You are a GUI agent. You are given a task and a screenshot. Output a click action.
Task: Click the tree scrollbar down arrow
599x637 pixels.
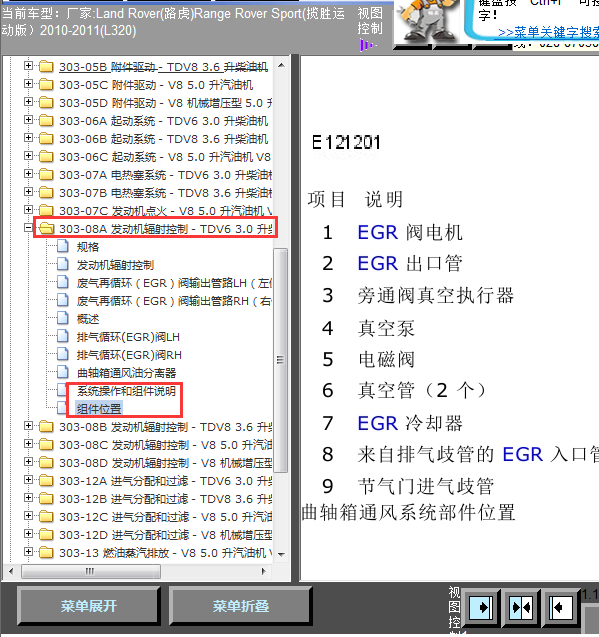click(281, 554)
